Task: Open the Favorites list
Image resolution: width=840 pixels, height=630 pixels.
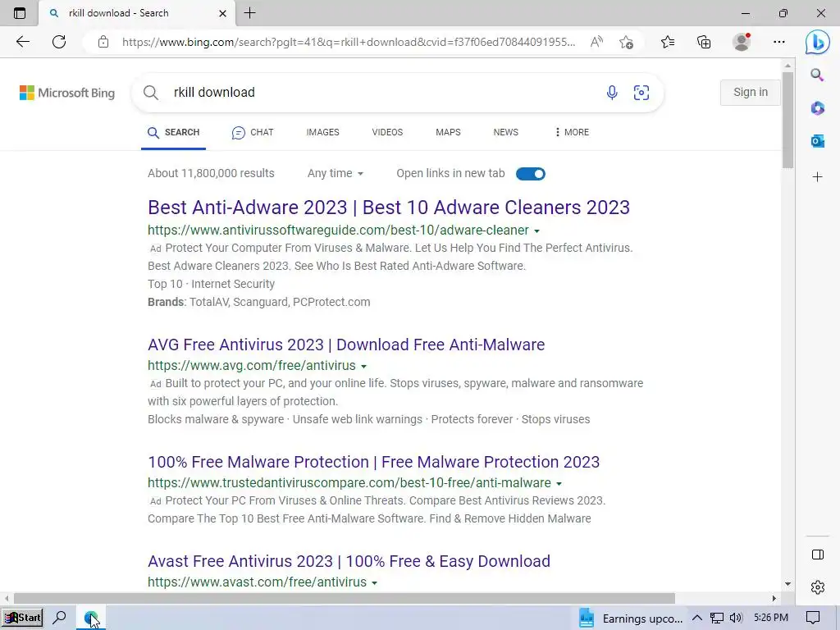Action: click(668, 42)
